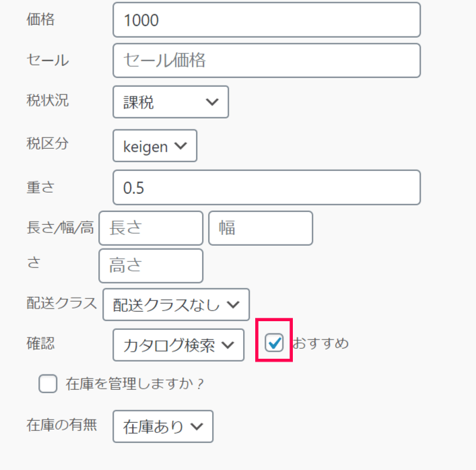The height and width of the screenshot is (470, 476).
Task: Click the chevron arrow on 配送クラスなし
Action: click(x=233, y=304)
